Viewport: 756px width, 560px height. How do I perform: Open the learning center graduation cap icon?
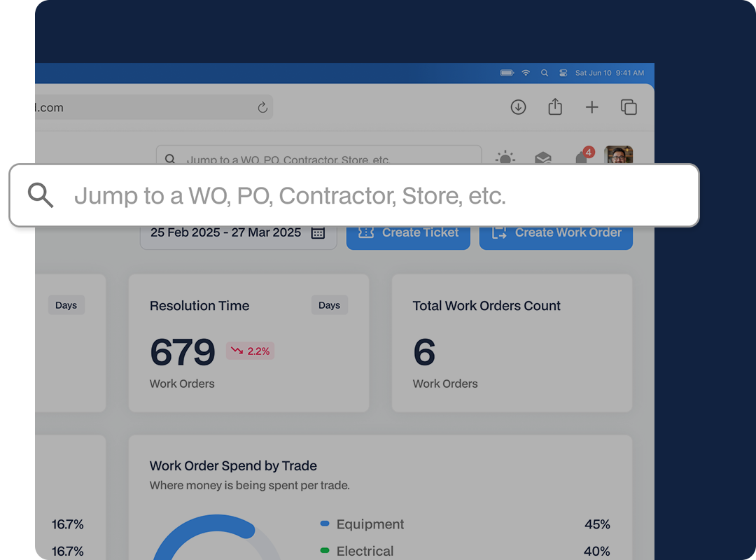pyautogui.click(x=543, y=157)
